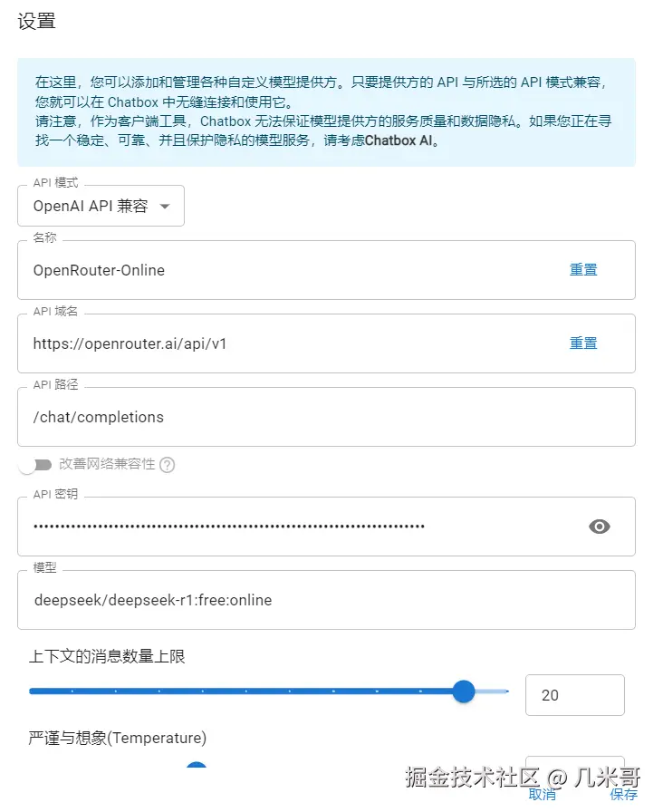
Task: Click the 上下文消息数量上限 slider handle
Action: (x=464, y=691)
